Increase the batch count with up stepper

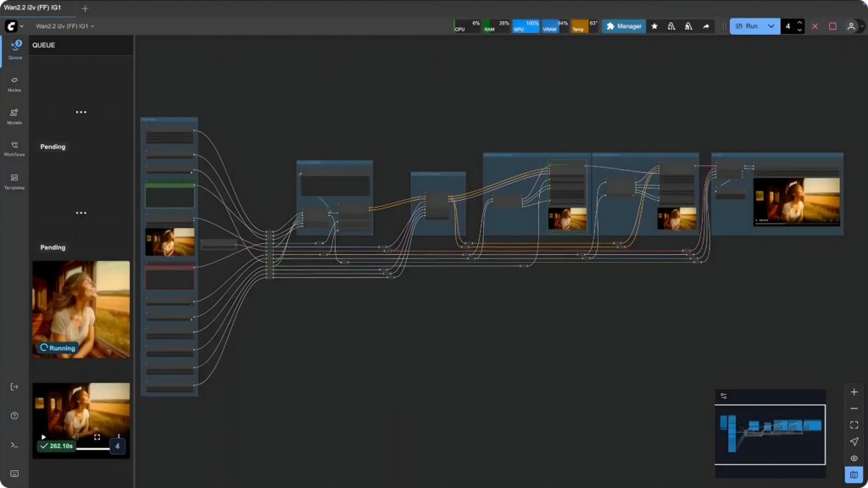pyautogui.click(x=799, y=23)
